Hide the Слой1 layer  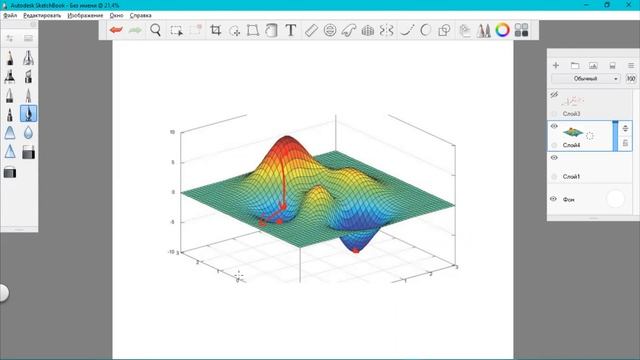(554, 158)
